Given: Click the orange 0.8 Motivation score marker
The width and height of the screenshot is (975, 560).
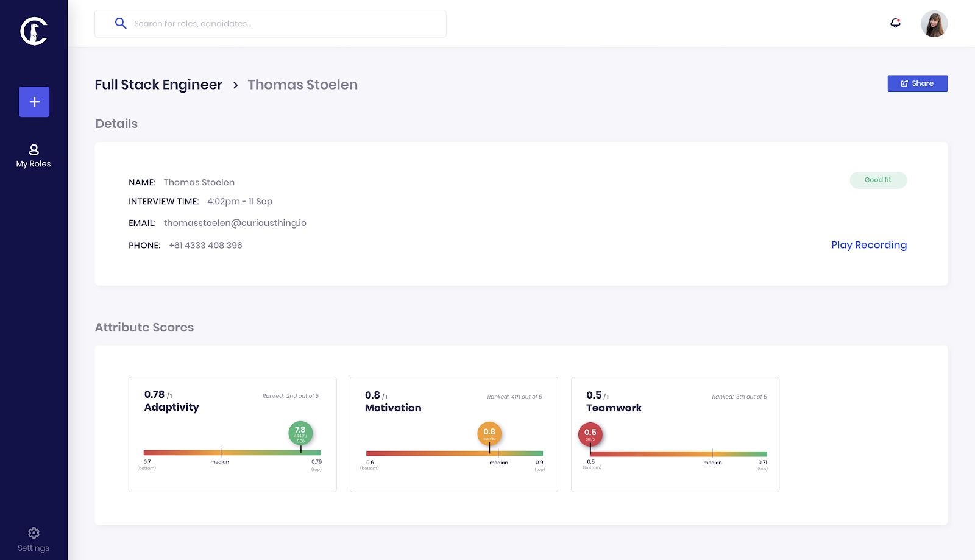Looking at the screenshot, I should (x=489, y=433).
